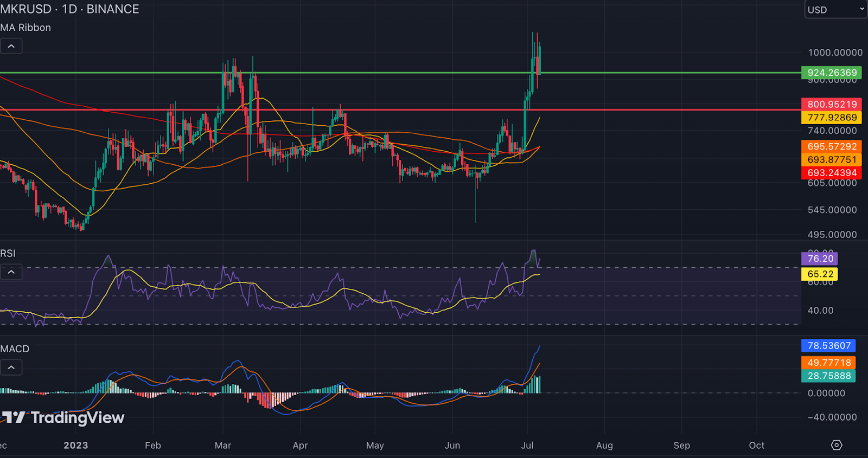868x458 pixels.
Task: Select the RSI indicator label
Action: 8,253
